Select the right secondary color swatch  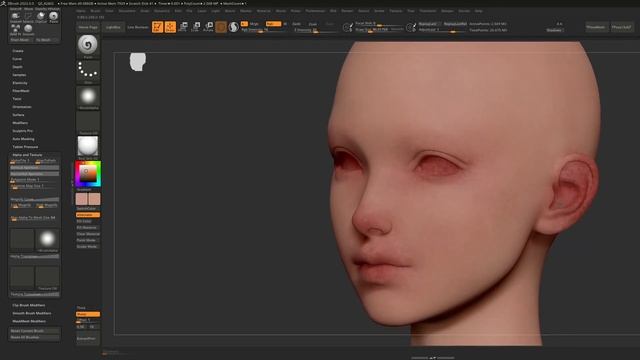click(x=94, y=199)
